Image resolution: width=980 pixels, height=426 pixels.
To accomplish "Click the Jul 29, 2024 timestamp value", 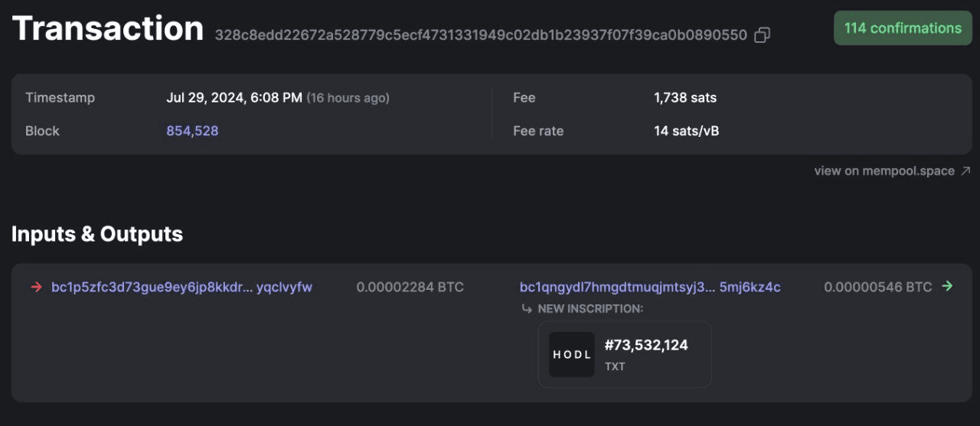I will tap(234, 98).
